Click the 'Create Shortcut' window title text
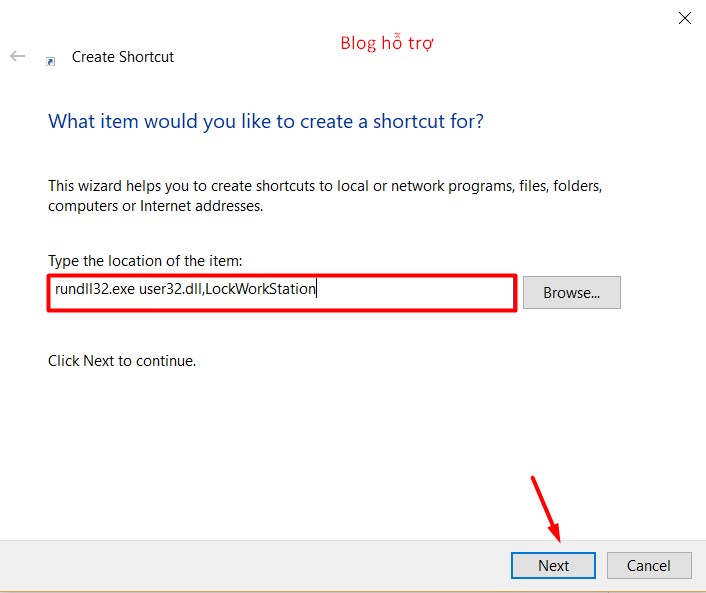The image size is (706, 593). click(x=123, y=57)
